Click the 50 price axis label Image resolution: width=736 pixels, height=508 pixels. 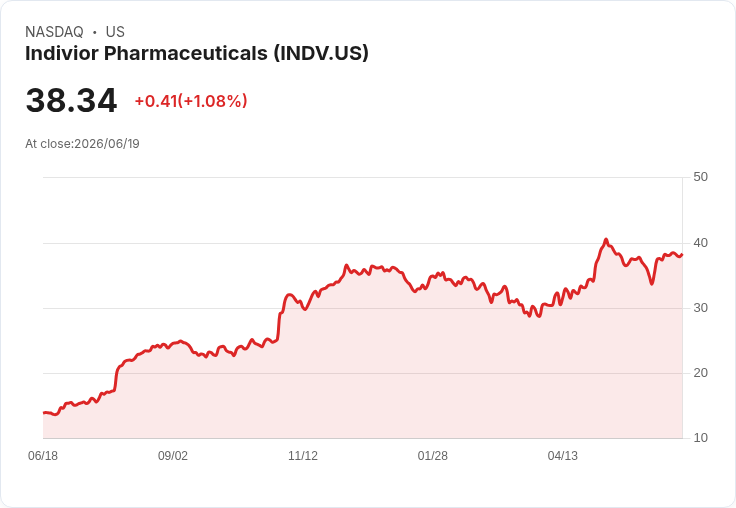701,177
